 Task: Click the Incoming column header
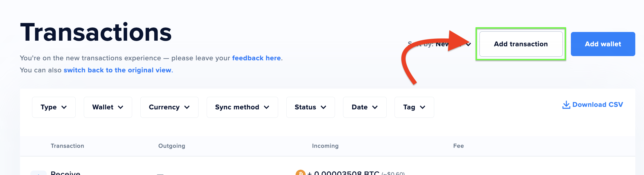325,146
